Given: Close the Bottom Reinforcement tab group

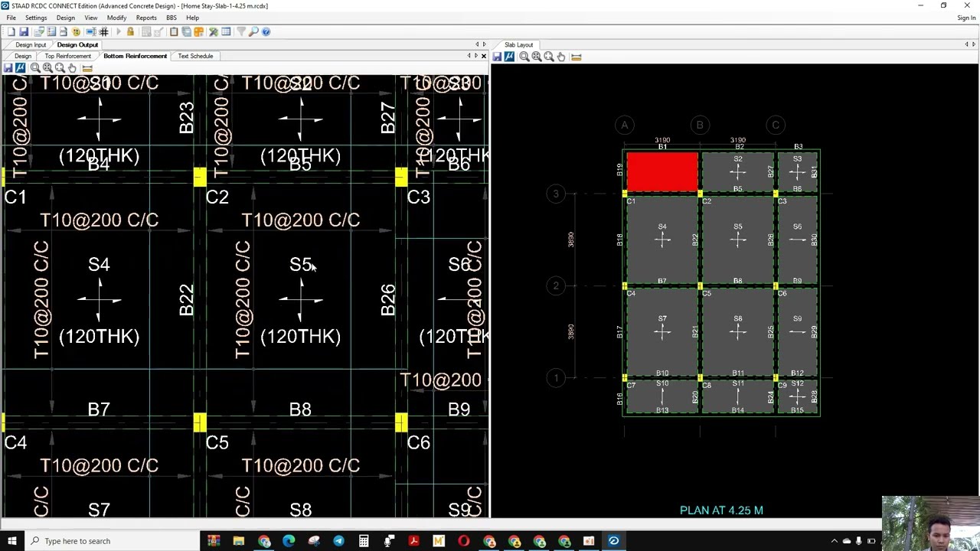Looking at the screenshot, I should [x=483, y=56].
